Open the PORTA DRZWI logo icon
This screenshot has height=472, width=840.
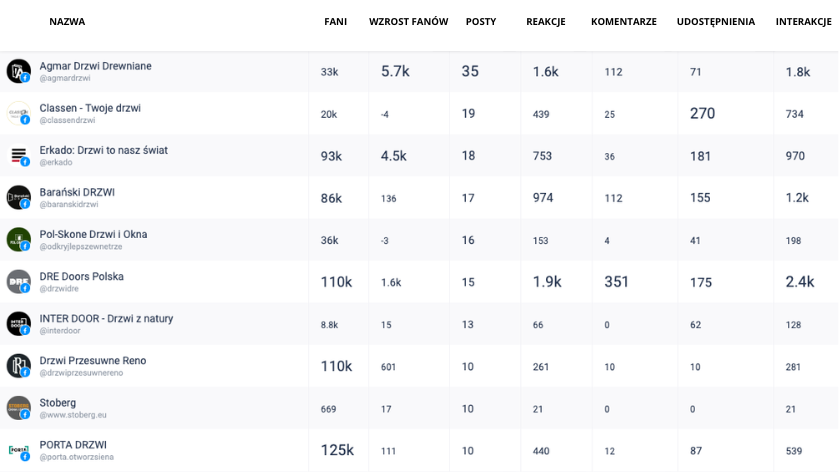click(18, 451)
